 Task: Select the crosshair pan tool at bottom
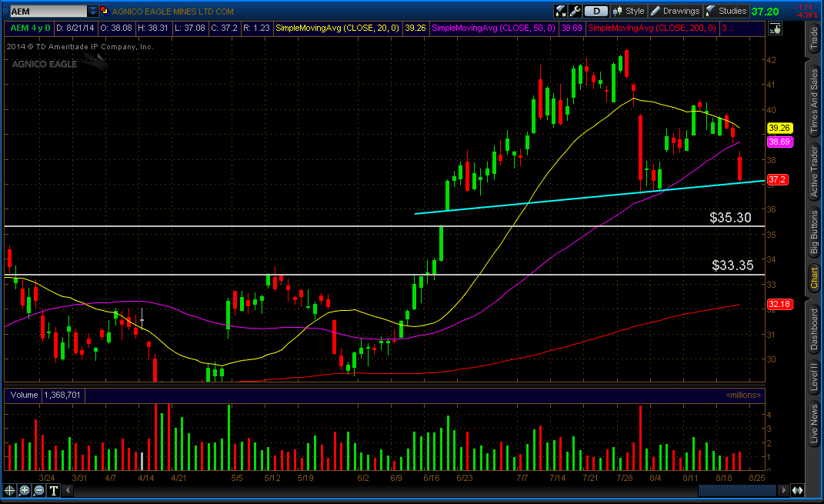pyautogui.click(x=9, y=490)
